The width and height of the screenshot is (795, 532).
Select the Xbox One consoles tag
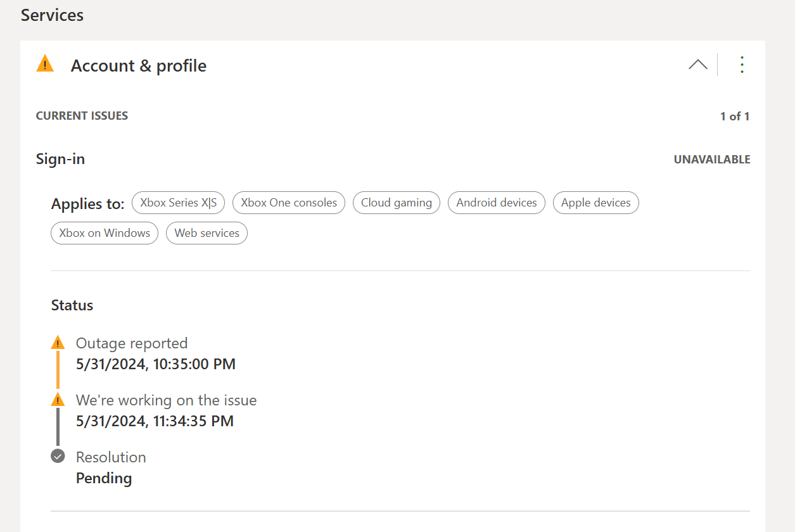point(289,203)
